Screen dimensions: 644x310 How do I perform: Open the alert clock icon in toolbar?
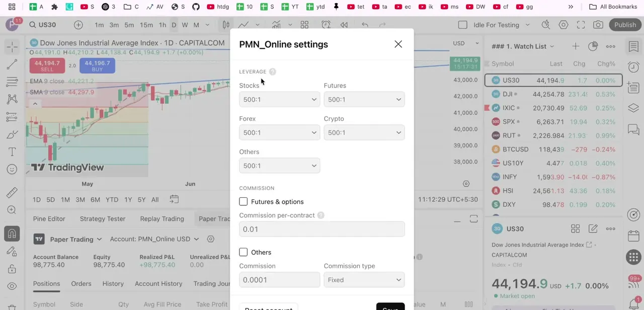326,25
